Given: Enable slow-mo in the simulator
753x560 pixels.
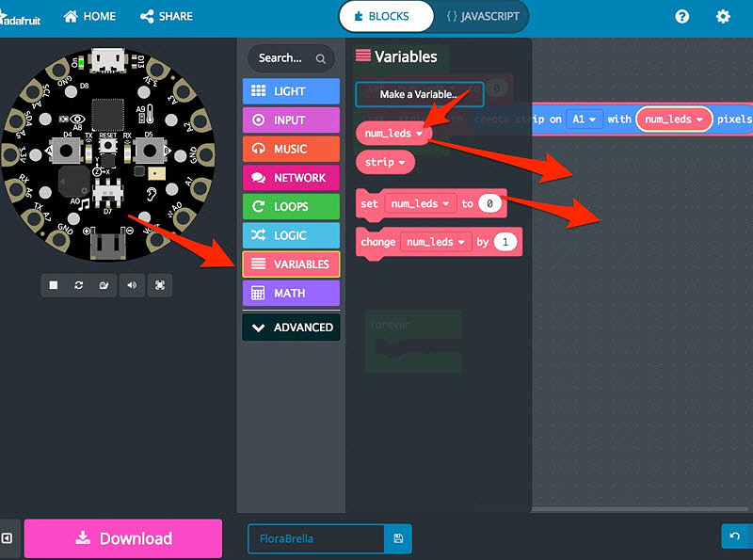Looking at the screenshot, I should pos(104,285).
